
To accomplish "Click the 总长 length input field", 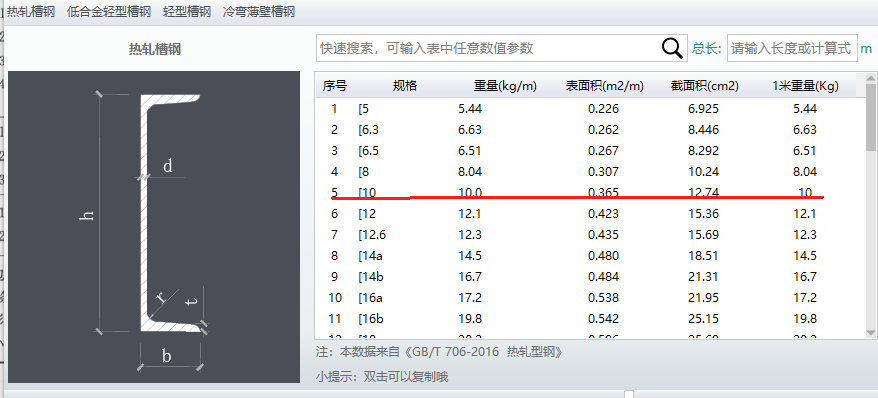I will [x=792, y=48].
